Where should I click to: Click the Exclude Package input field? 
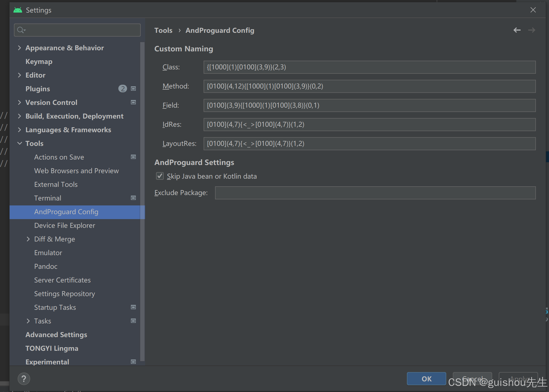pyautogui.click(x=375, y=193)
